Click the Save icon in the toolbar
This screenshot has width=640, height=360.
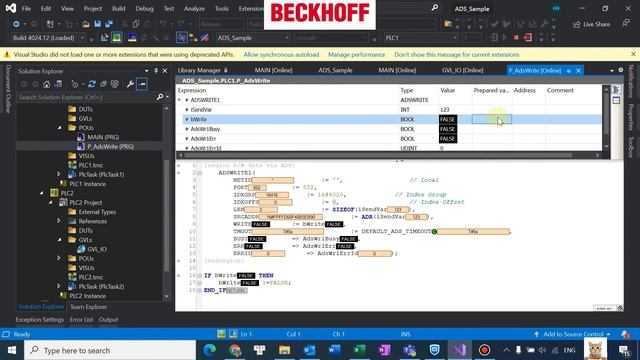coord(98,24)
